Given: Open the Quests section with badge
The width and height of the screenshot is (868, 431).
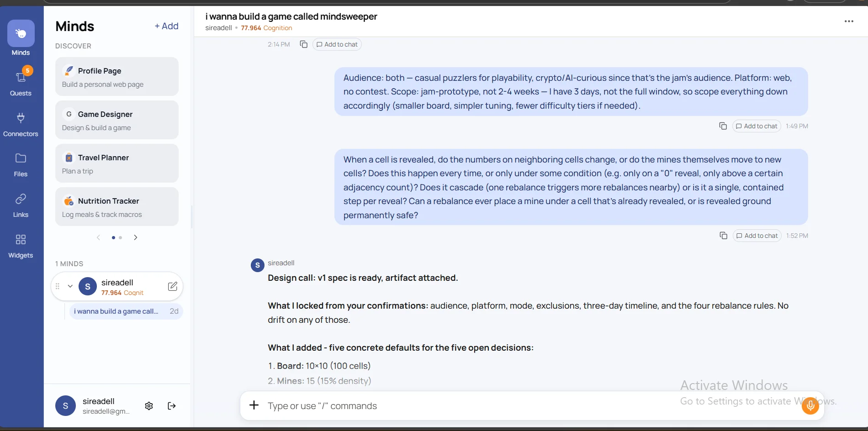Looking at the screenshot, I should click(x=21, y=82).
